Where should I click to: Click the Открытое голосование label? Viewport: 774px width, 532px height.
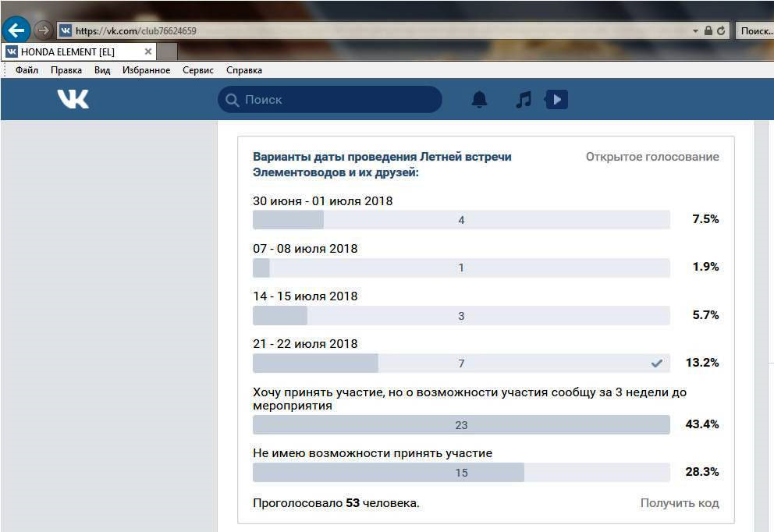[652, 157]
